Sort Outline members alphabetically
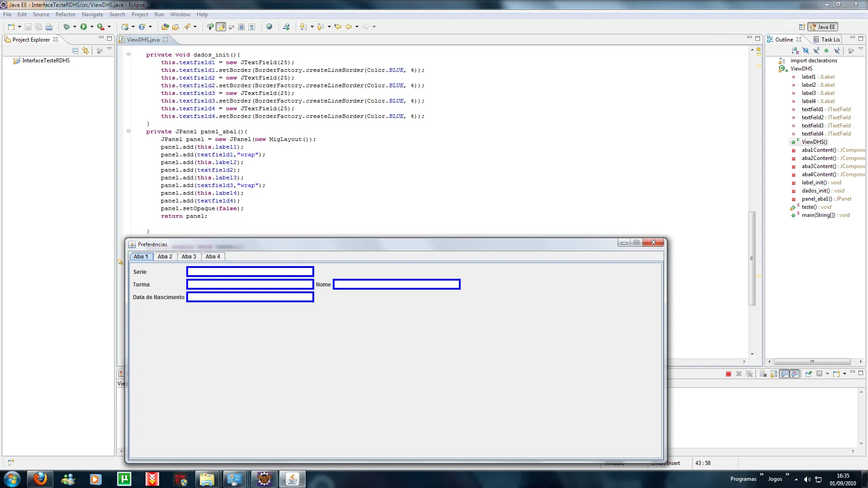This screenshot has height=488, width=868. pos(795,51)
